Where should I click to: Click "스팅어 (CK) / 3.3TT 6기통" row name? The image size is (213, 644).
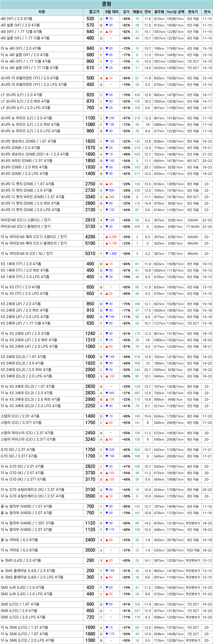pyautogui.click(x=21, y=423)
